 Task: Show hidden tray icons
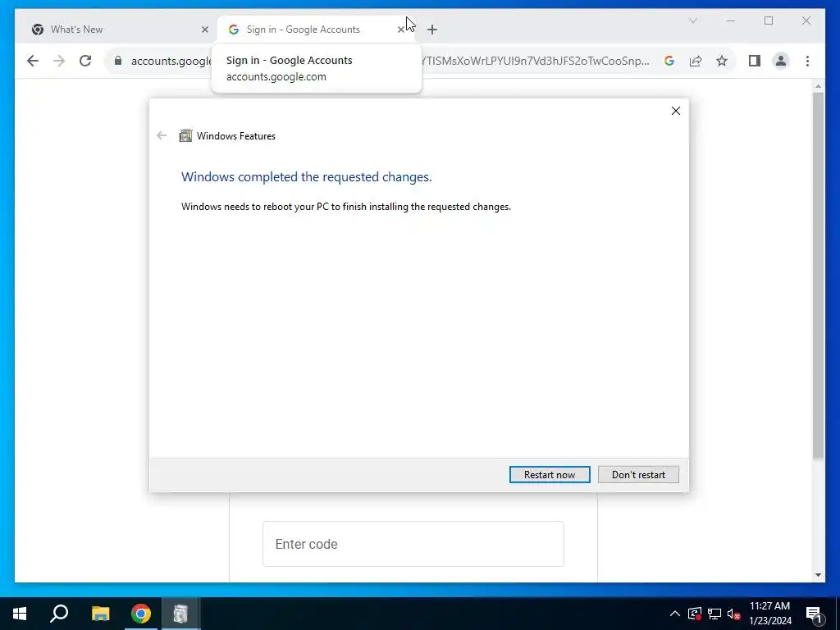(675, 614)
